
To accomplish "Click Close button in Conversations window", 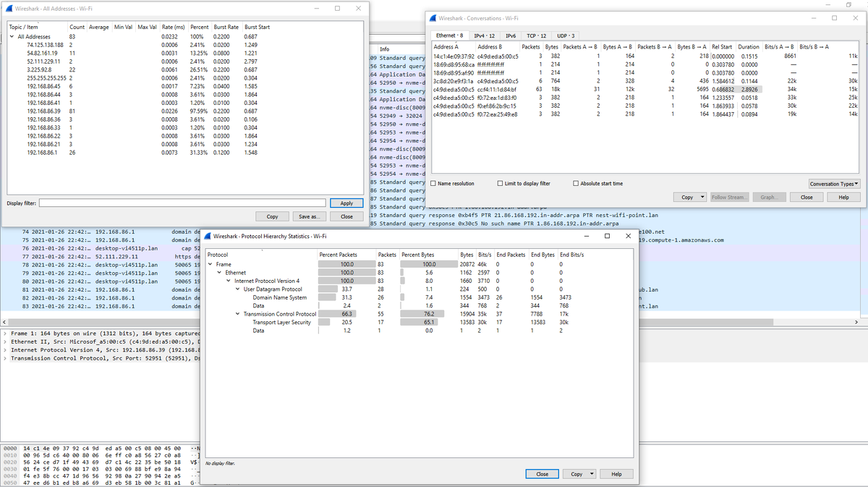I will click(x=807, y=197).
